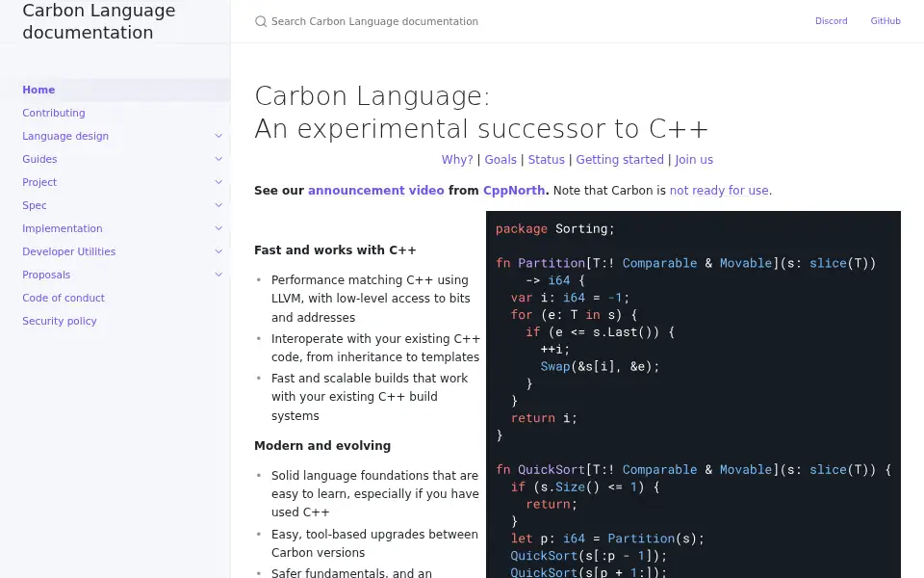Open the Security policy page

[60, 321]
